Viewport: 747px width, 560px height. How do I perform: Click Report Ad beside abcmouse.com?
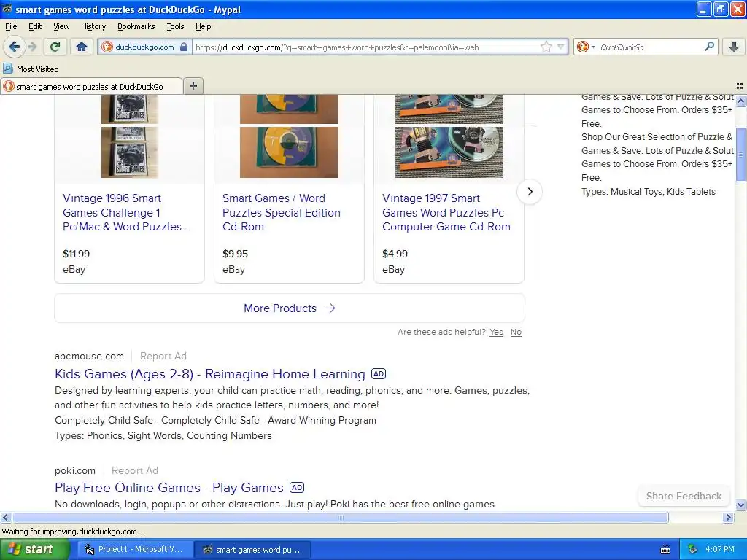[x=163, y=356]
